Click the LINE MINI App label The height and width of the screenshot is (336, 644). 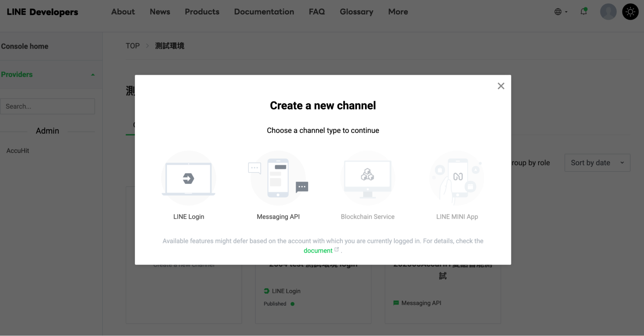click(x=457, y=217)
